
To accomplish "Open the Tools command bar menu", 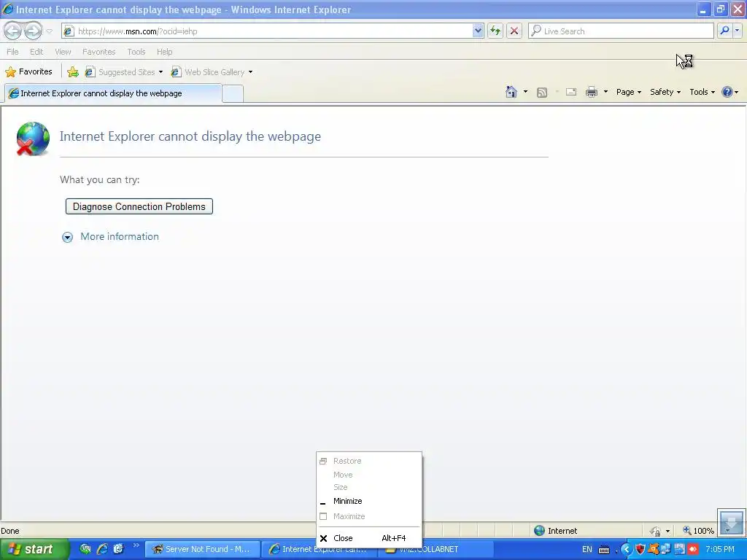I will coord(703,92).
